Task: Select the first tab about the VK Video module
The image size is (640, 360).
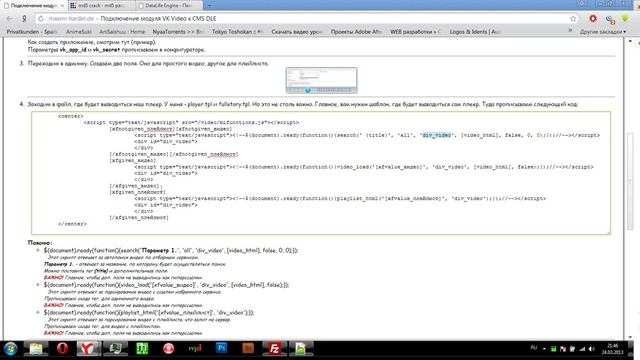Action: pos(34,5)
